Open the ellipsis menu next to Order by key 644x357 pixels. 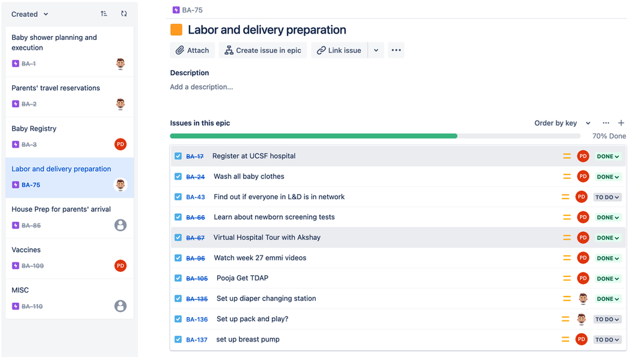point(606,123)
